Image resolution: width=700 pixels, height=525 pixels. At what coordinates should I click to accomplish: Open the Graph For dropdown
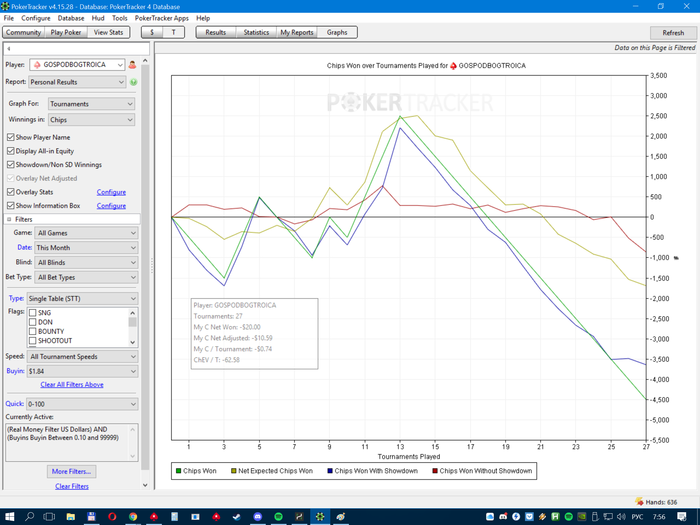click(x=91, y=104)
